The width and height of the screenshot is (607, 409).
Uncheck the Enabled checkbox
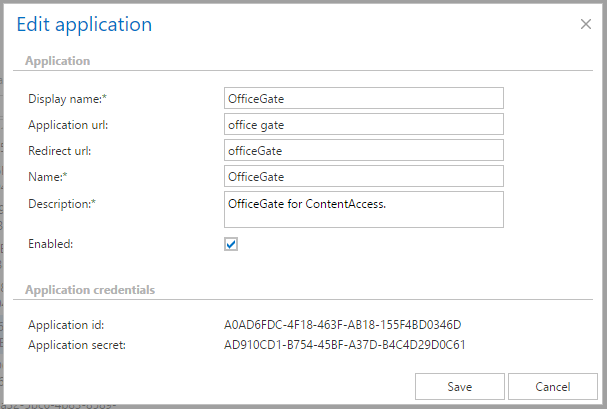click(x=231, y=243)
